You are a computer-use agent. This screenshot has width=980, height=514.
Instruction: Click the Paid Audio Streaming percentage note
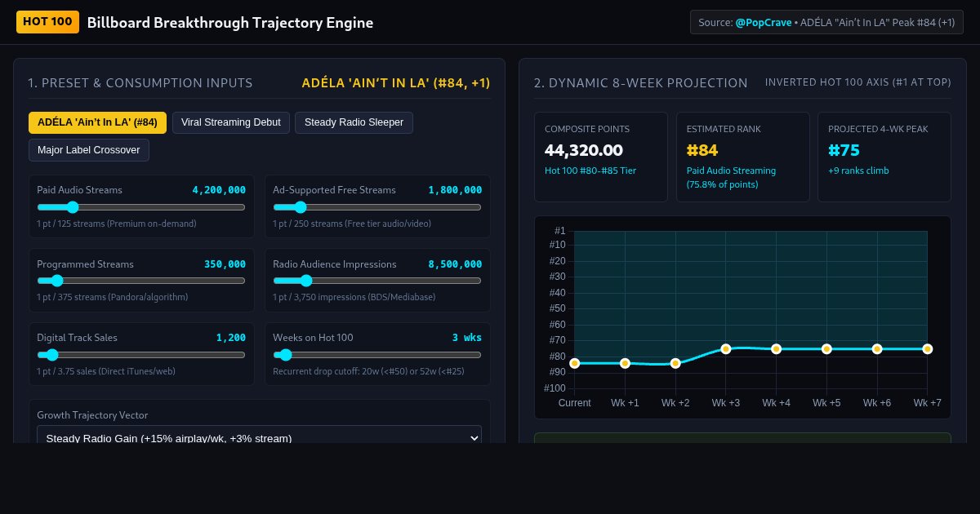(732, 177)
